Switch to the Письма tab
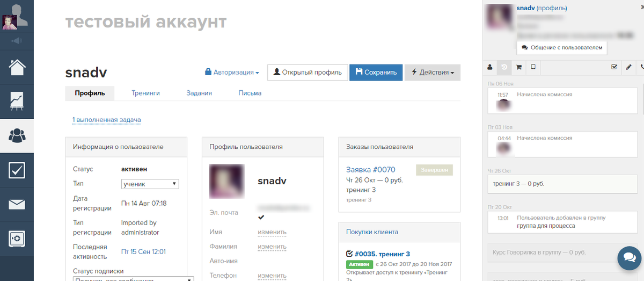 point(250,93)
